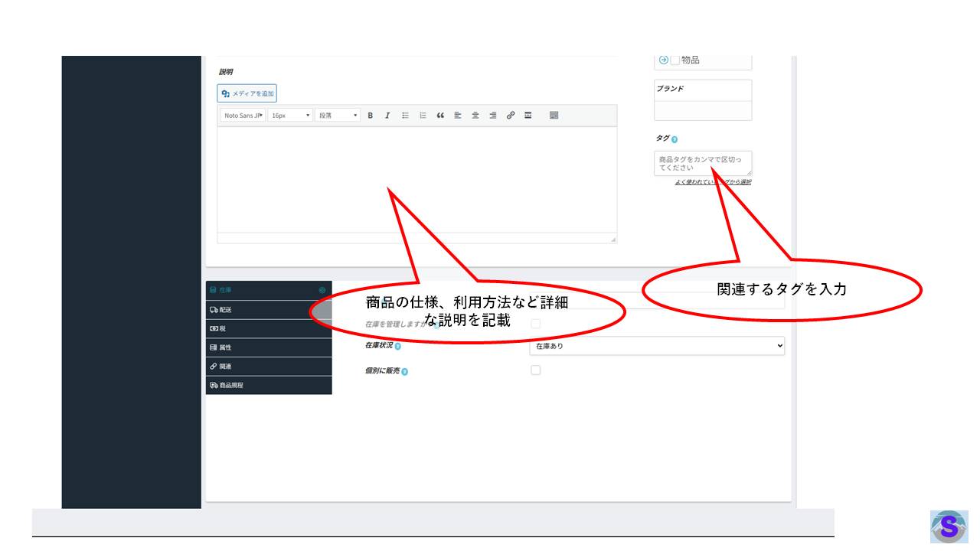This screenshot has height=551, width=980.
Task: Click the resize handle of the description editor
Action: [x=612, y=240]
